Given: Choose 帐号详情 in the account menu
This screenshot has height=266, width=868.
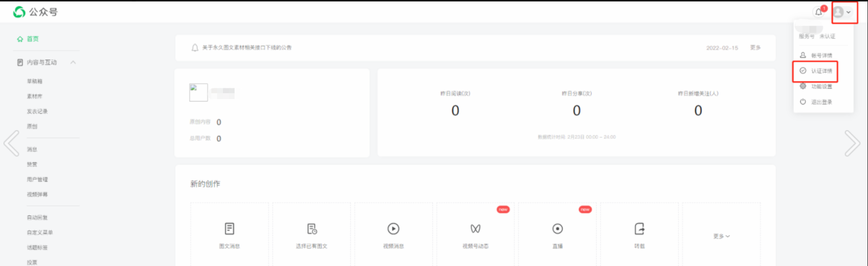Looking at the screenshot, I should coord(821,55).
